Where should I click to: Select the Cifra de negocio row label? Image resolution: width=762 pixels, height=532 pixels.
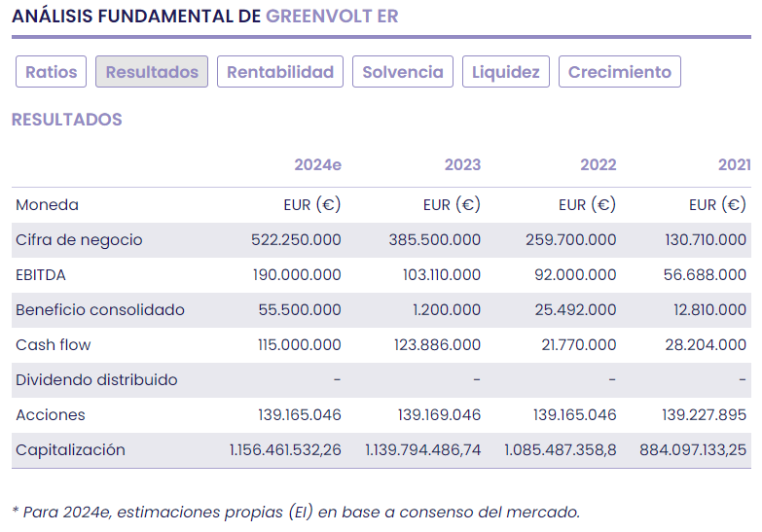[79, 240]
